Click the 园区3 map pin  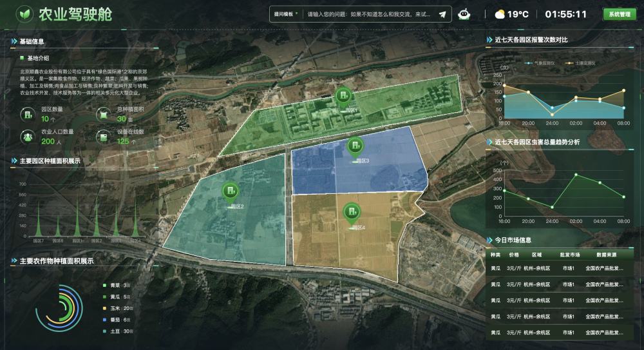354,147
